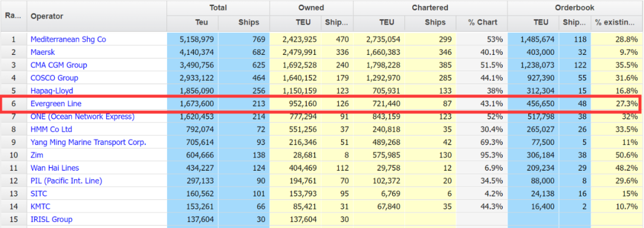This screenshot has width=644, height=228.
Task: Select PIL (Pacific Int. Line) link
Action: click(x=66, y=181)
